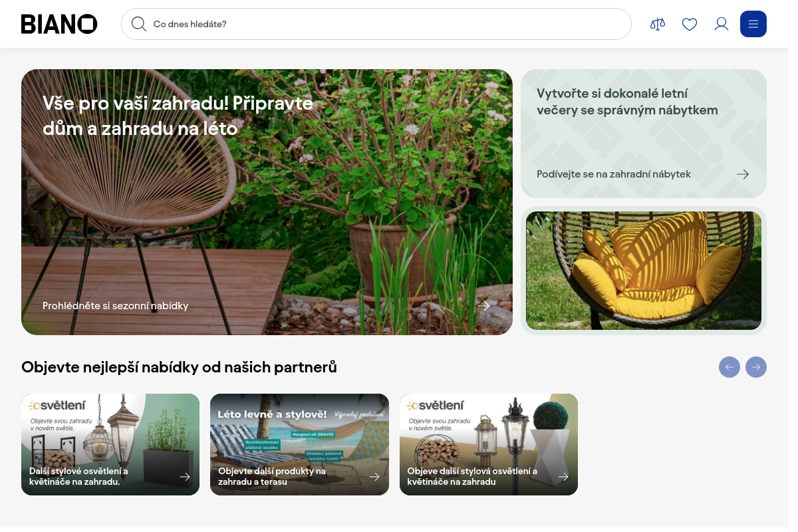This screenshot has height=532, width=798.
Task: Open the blue hamburger menu
Action: click(x=753, y=24)
